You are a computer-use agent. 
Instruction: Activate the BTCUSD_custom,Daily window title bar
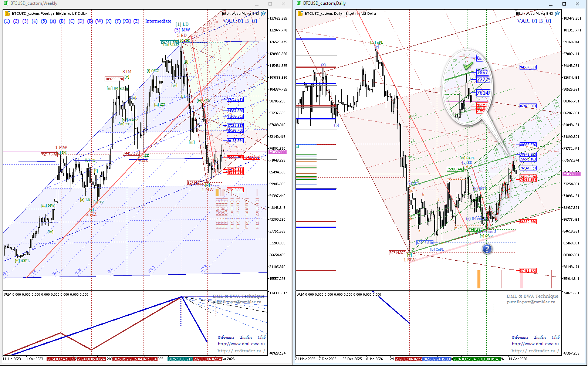[x=407, y=4]
